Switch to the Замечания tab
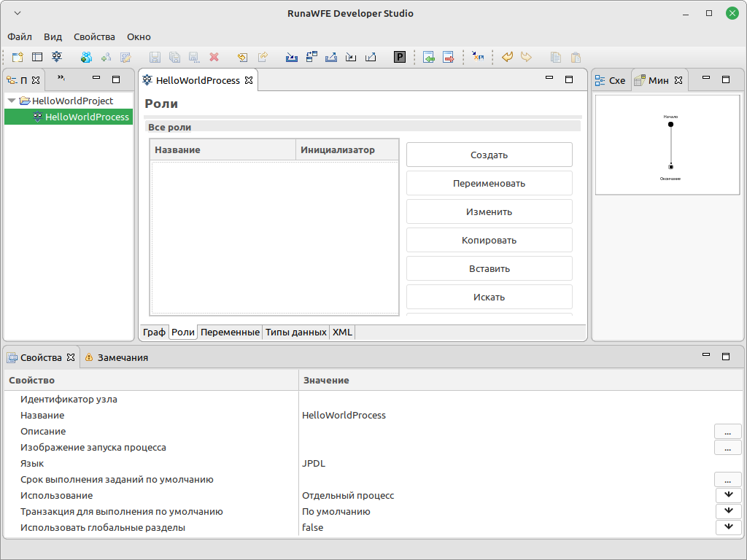The image size is (747, 560). [117, 357]
